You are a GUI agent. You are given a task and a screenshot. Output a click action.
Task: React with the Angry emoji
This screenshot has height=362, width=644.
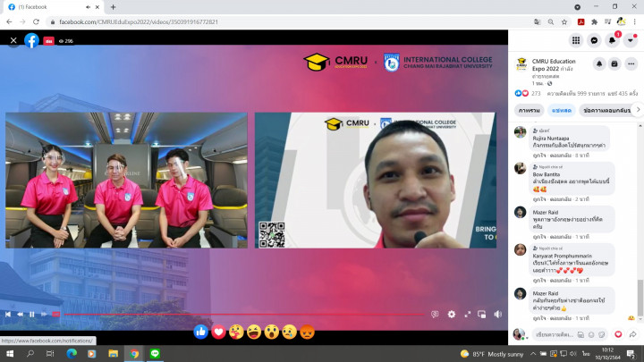[x=307, y=332]
